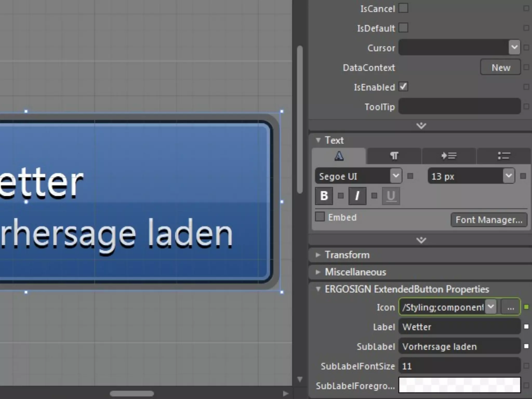Click the SubLabelFontSize input field
This screenshot has width=532, height=399.
pos(459,366)
